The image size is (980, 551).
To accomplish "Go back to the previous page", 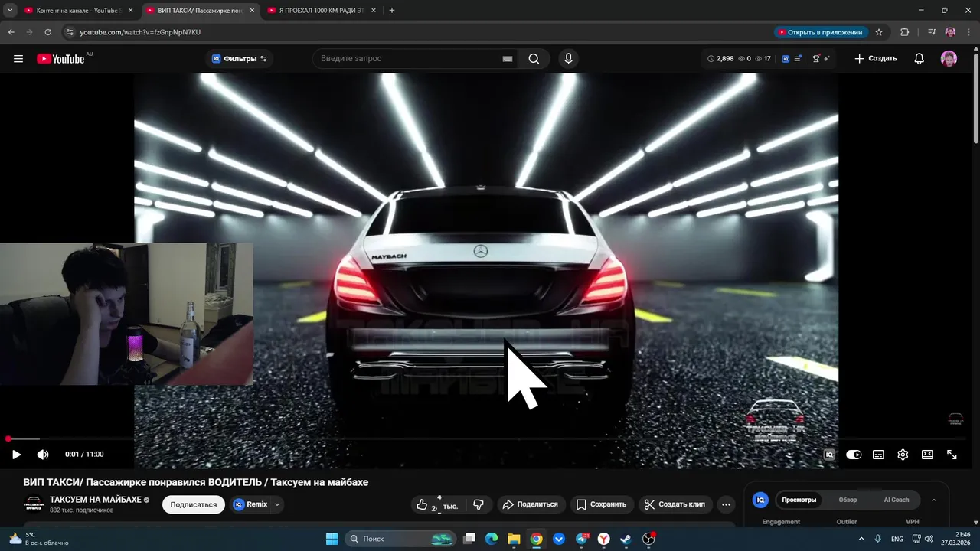I will (11, 32).
